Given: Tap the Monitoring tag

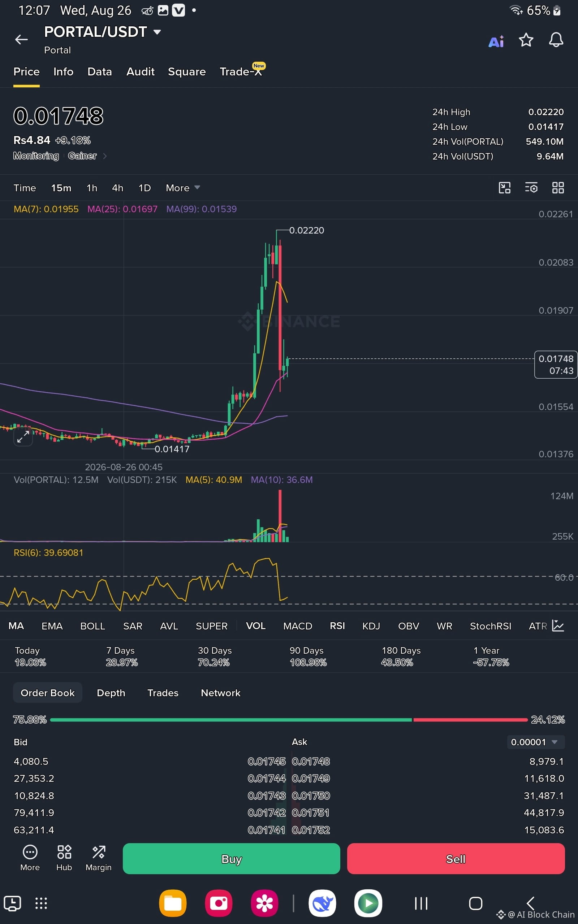Looking at the screenshot, I should coord(36,156).
